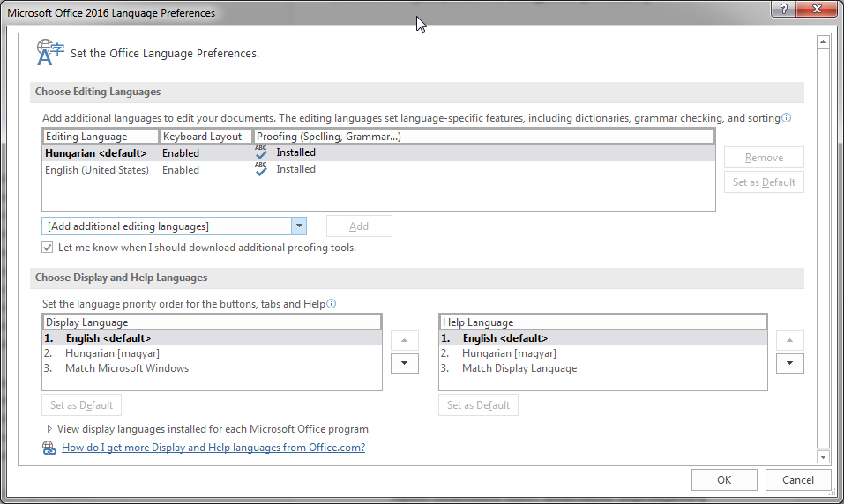Toggle 'Let me know when I should download' checkbox

coord(48,248)
